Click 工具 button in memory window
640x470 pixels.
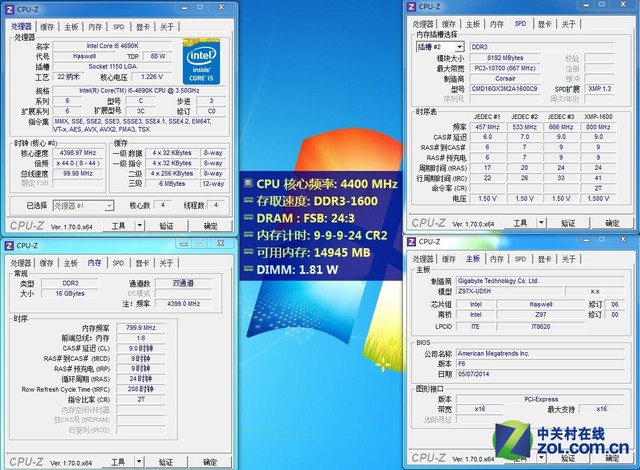tap(118, 462)
